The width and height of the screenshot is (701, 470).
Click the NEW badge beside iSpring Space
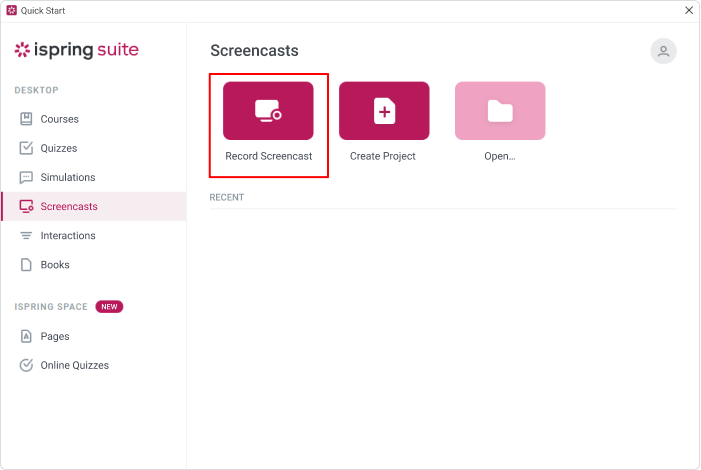109,307
